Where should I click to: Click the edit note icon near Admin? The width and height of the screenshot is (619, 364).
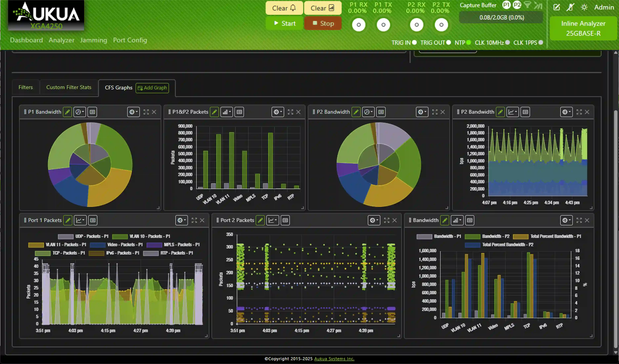point(556,7)
